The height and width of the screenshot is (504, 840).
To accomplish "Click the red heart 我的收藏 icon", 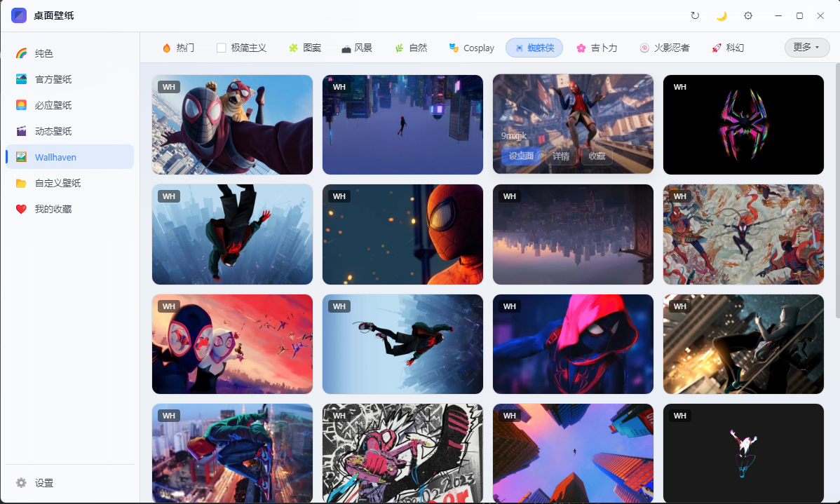I will coord(22,209).
